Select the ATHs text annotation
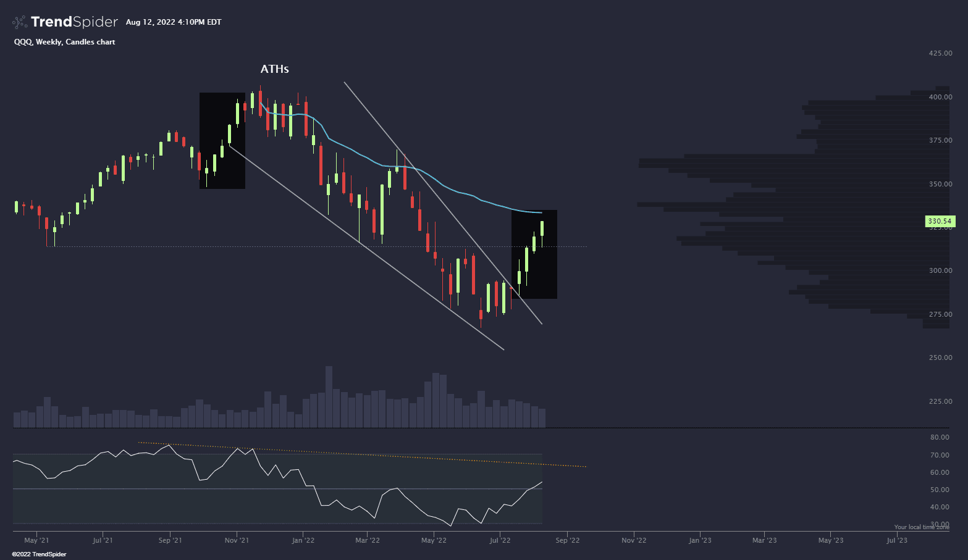 point(274,69)
